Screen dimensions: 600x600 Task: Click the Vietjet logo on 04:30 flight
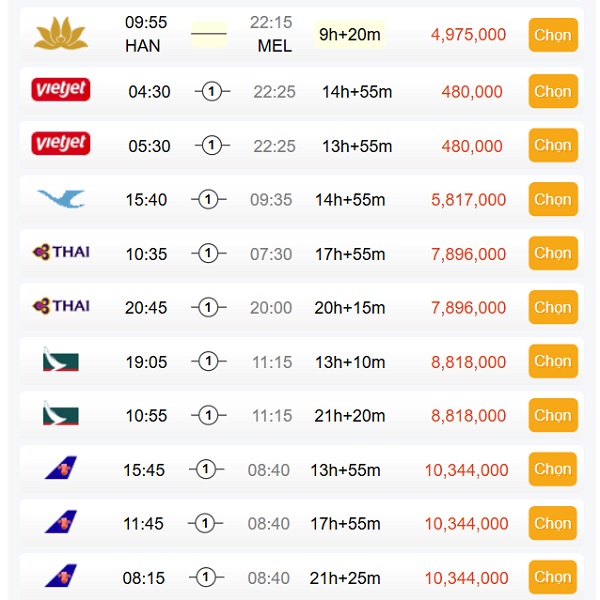[x=61, y=90]
